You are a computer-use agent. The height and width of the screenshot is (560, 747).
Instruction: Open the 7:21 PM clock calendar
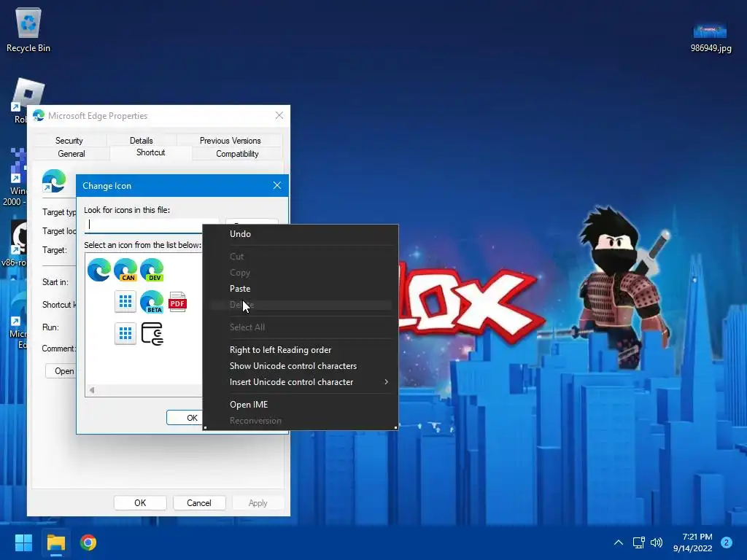(x=693, y=542)
